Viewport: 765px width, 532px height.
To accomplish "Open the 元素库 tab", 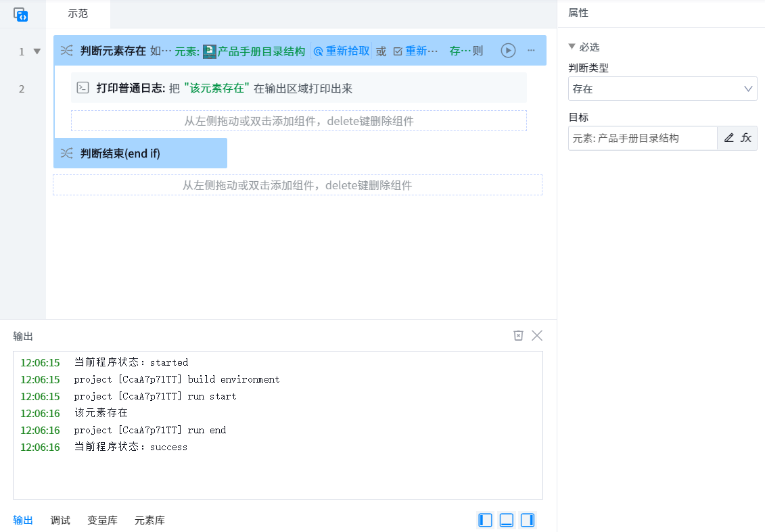I will [149, 520].
